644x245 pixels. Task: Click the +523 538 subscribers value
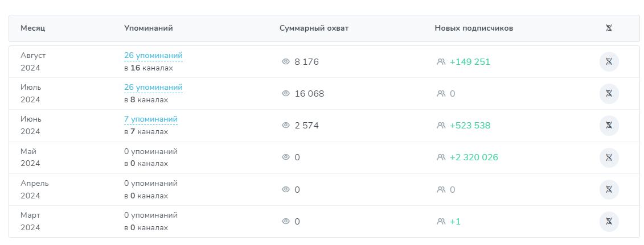point(470,126)
